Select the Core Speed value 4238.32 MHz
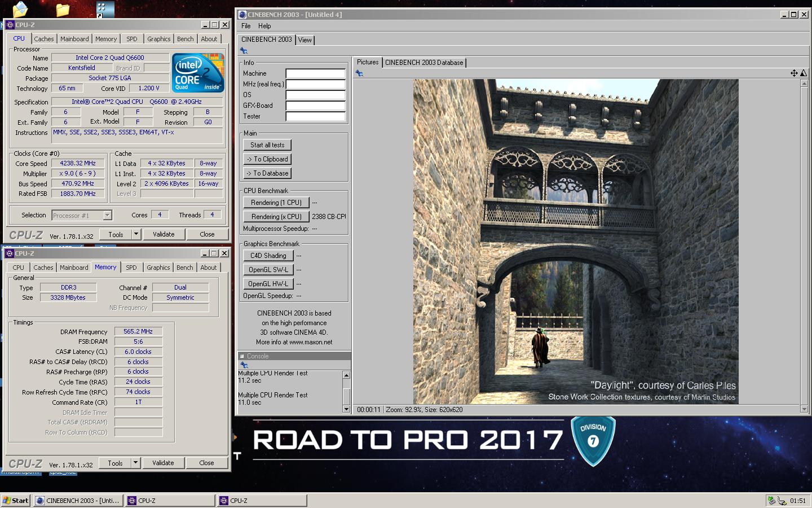Image resolution: width=812 pixels, height=508 pixels. point(78,164)
